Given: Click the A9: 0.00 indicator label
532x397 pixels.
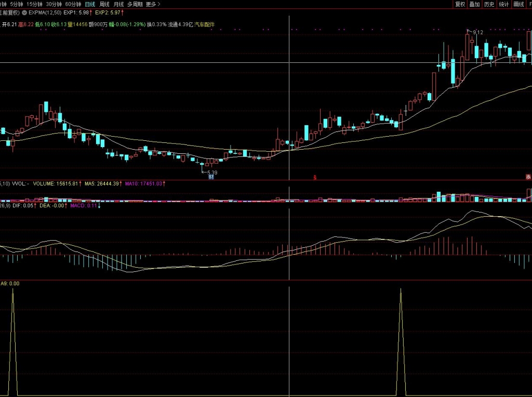Looking at the screenshot, I should pos(10,283).
